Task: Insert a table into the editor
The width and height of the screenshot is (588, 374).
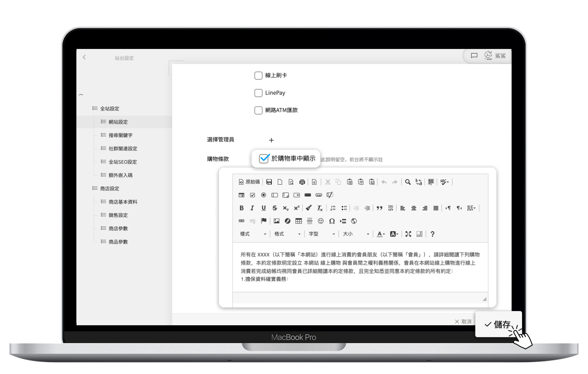Action: click(298, 221)
